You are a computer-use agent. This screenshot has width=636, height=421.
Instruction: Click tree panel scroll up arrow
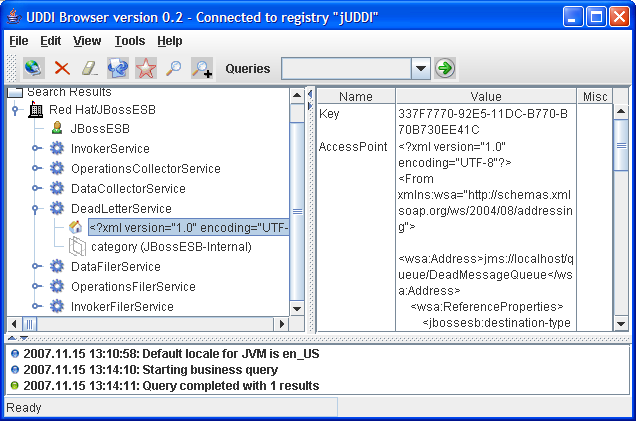click(x=297, y=96)
